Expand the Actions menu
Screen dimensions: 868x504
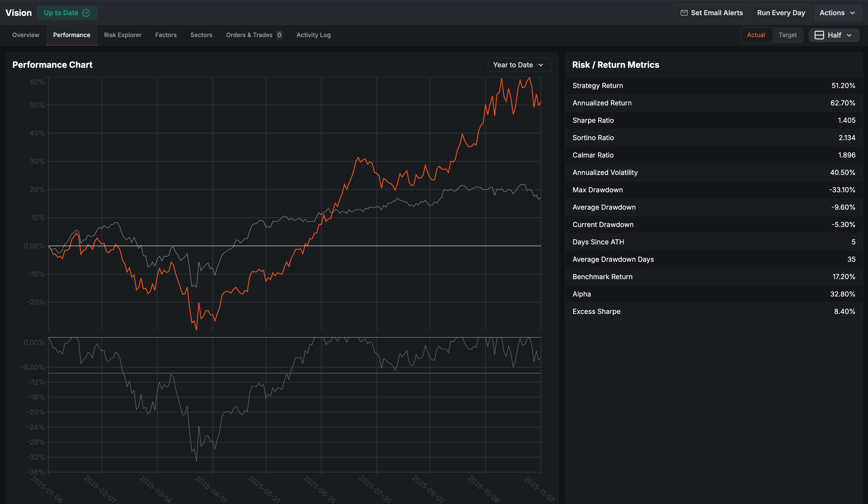tap(837, 13)
